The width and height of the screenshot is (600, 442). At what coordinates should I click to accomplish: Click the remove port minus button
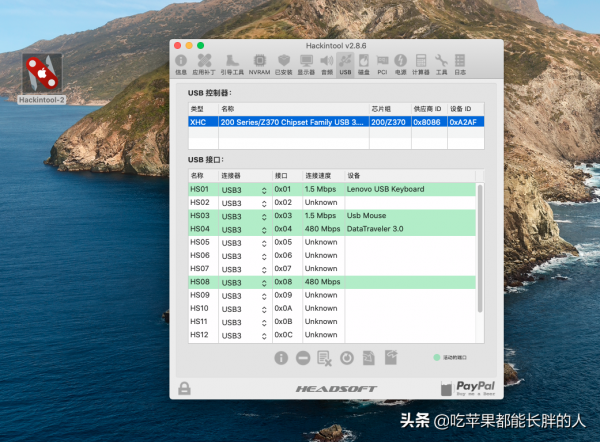(303, 358)
